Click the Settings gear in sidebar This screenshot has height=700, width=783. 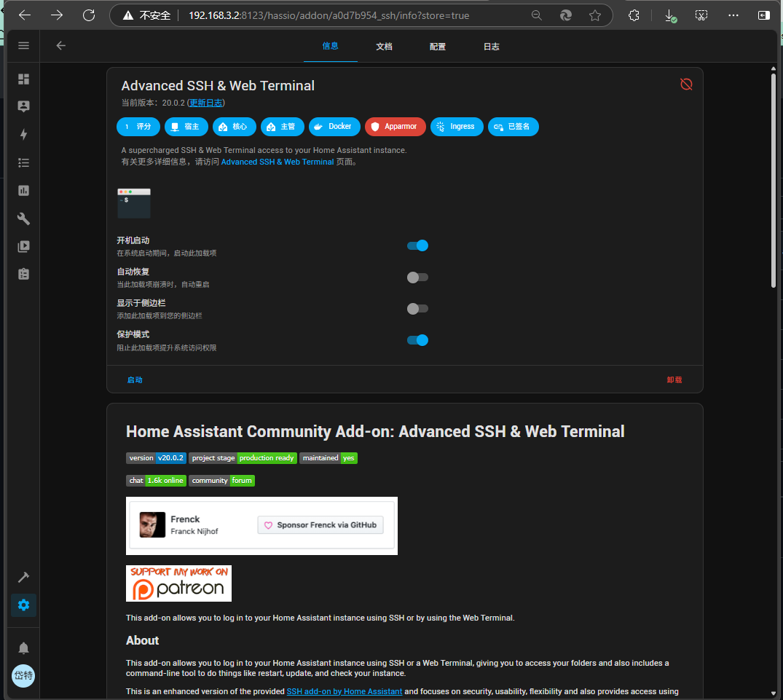click(x=23, y=605)
